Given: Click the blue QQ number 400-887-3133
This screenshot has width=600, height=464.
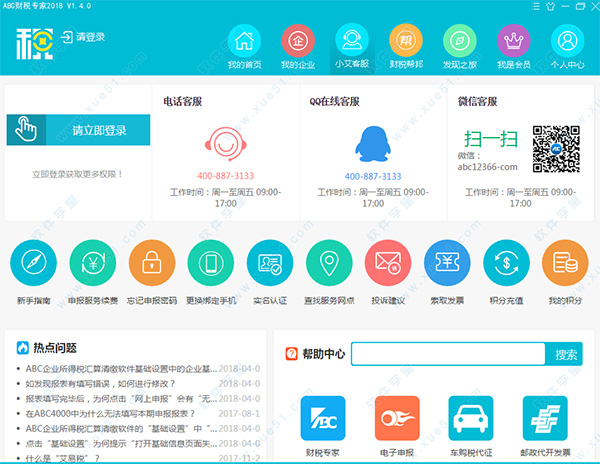Looking at the screenshot, I should (373, 176).
